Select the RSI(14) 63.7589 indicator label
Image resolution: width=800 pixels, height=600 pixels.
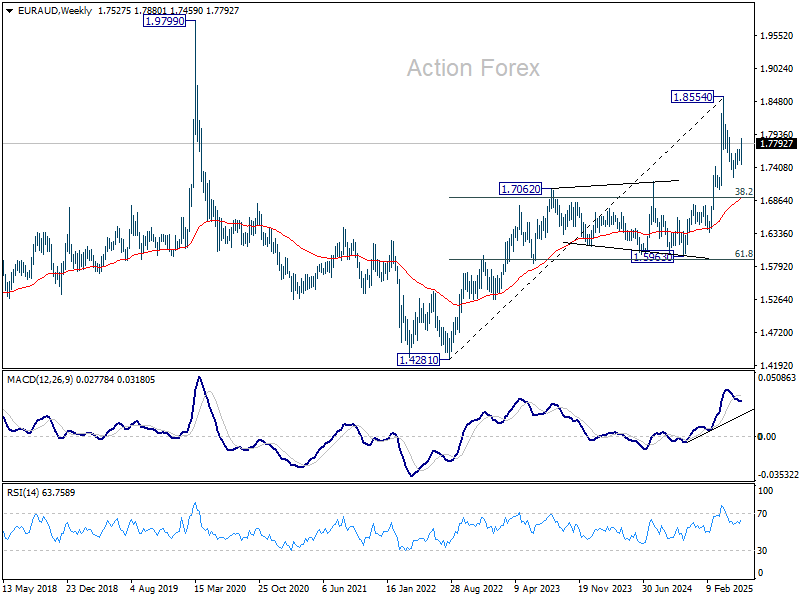point(41,492)
